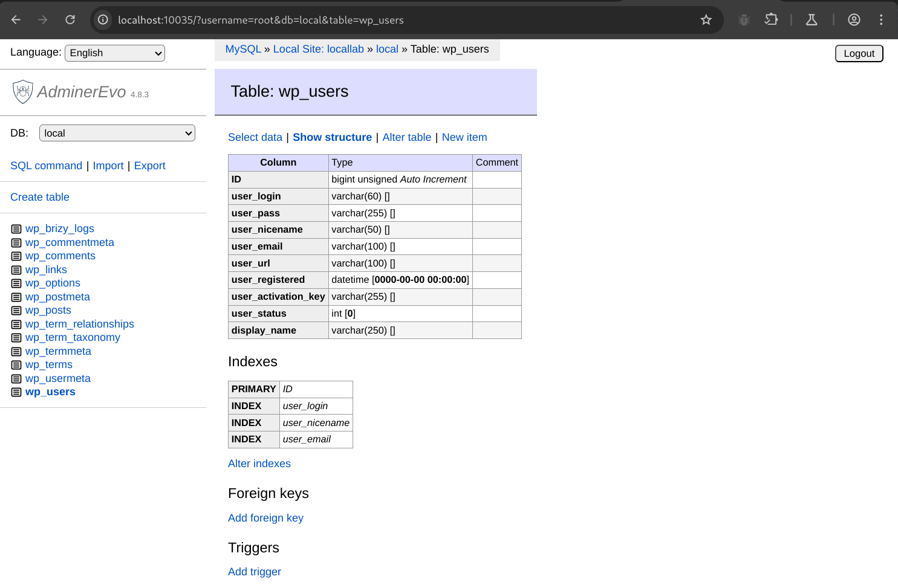Reload the page using the browser refresh icon
This screenshot has width=898, height=588.
coord(70,20)
